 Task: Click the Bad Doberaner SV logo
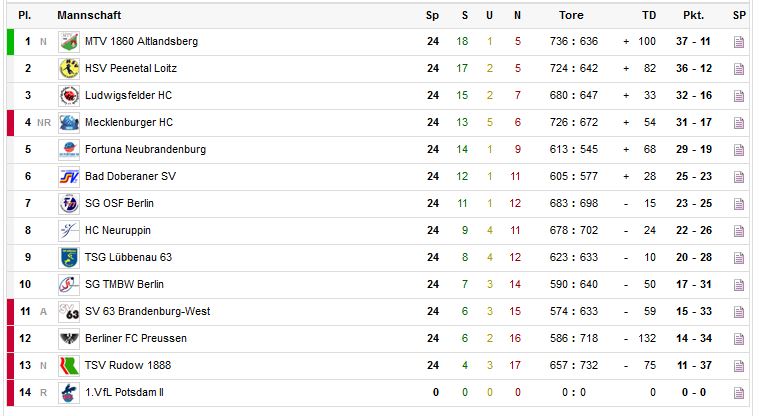click(x=69, y=176)
